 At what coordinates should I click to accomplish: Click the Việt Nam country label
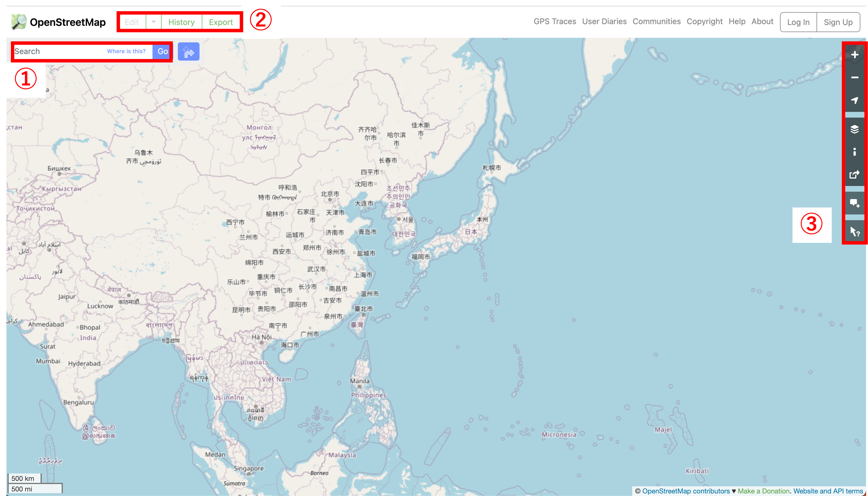click(276, 379)
